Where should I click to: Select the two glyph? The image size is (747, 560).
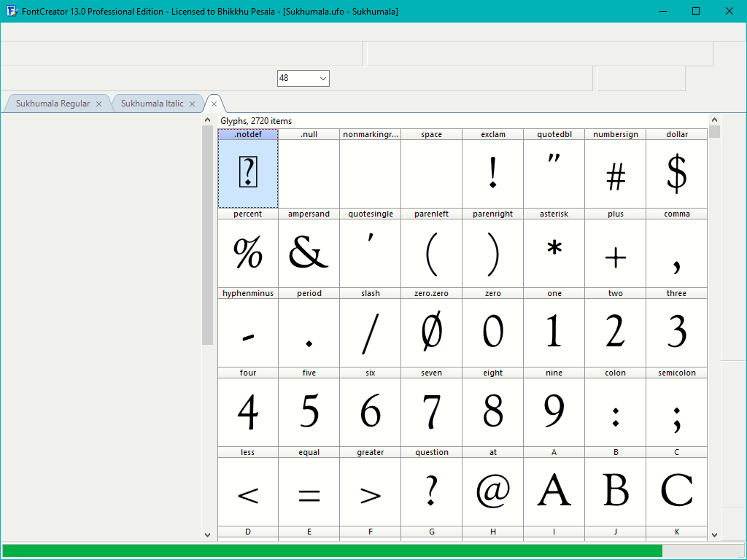coord(616,327)
